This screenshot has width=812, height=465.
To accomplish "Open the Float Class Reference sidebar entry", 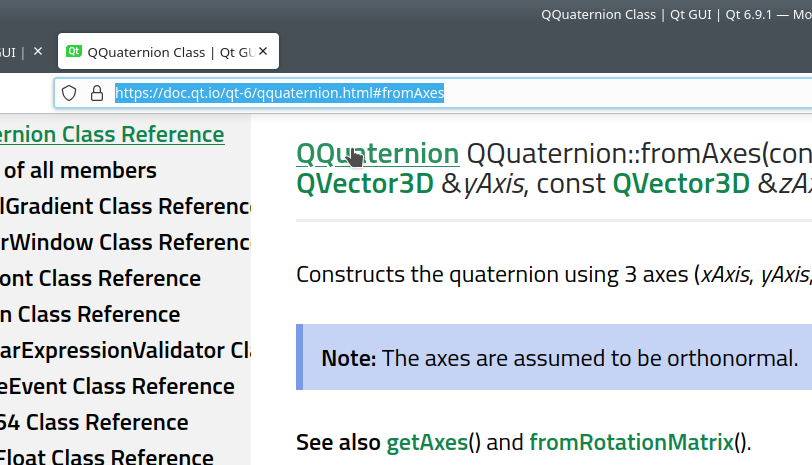I will [106, 457].
